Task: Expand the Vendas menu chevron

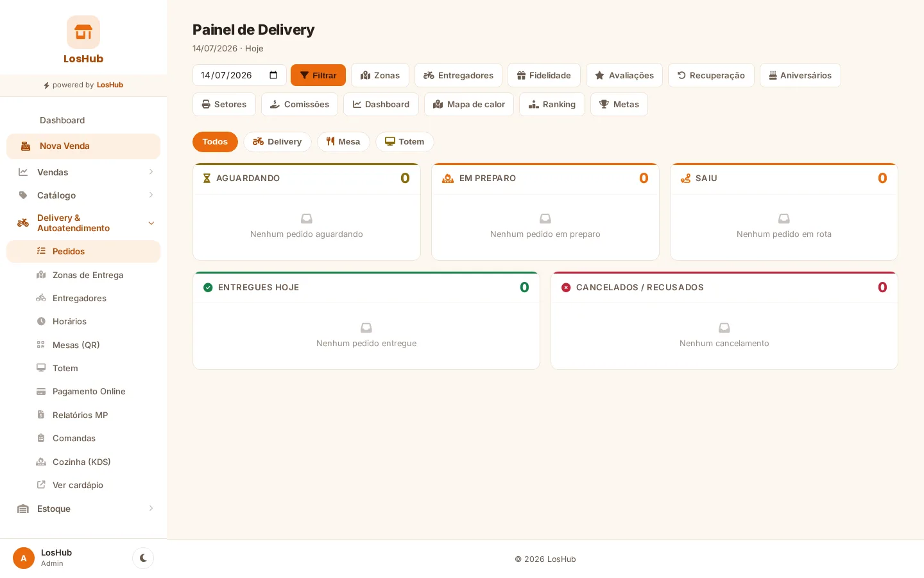Action: [151, 171]
